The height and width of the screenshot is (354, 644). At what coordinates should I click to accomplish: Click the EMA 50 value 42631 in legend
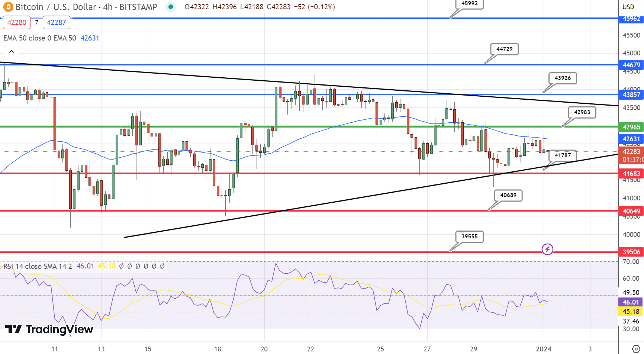click(90, 38)
